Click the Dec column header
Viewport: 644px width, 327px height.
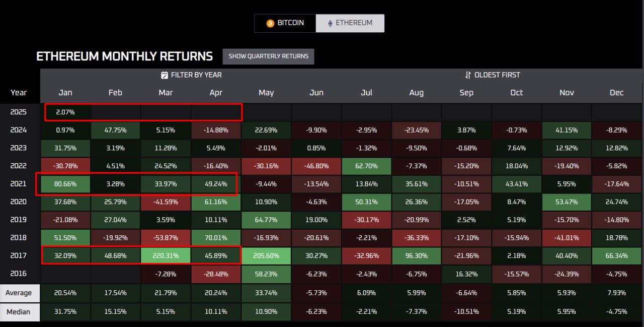point(617,93)
